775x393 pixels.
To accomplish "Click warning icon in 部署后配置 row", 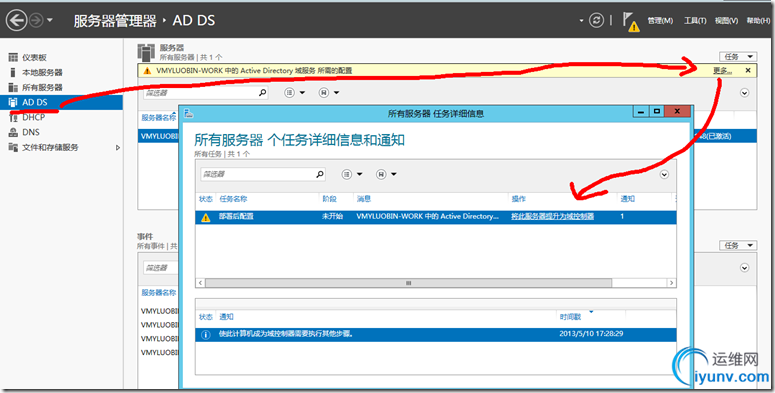I will pyautogui.click(x=206, y=218).
